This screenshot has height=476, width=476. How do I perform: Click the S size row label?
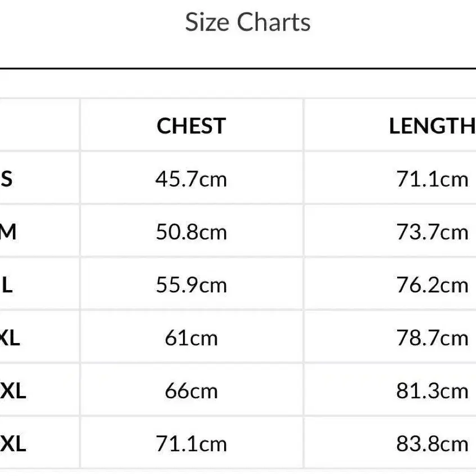[x=7, y=179]
